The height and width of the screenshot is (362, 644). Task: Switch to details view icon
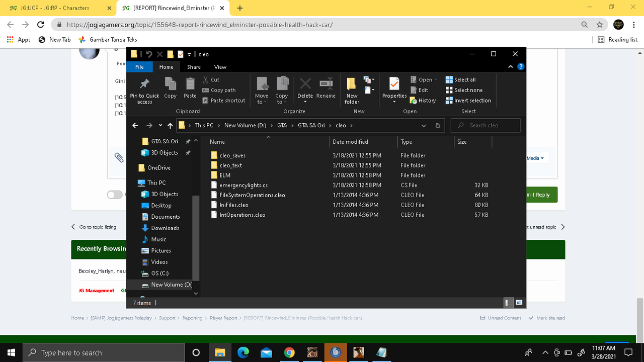tap(509, 303)
